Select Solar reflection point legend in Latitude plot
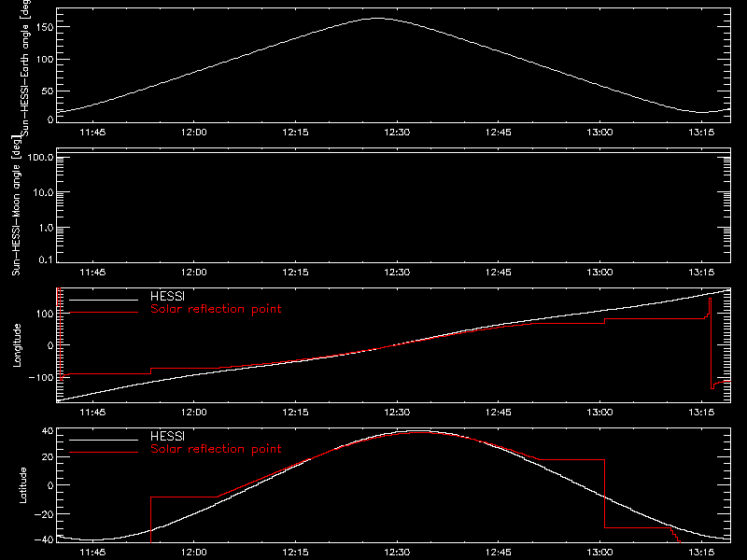747x560 pixels. (216, 449)
